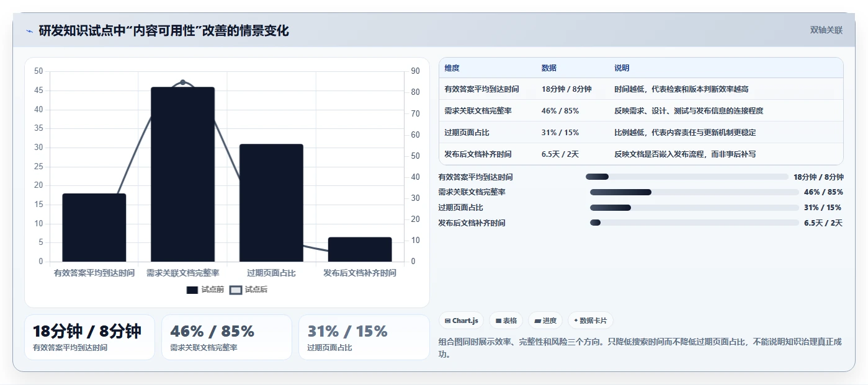The height and width of the screenshot is (385, 868).
Task: Click progress value 18分钟 / 8分钟 on right
Action: (818, 177)
